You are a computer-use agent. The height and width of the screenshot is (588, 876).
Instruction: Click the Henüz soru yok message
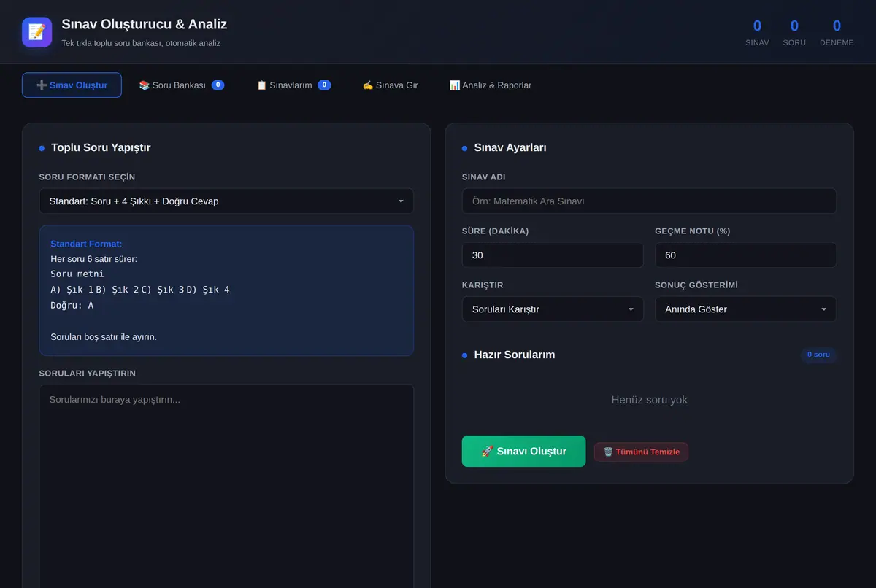tap(649, 400)
